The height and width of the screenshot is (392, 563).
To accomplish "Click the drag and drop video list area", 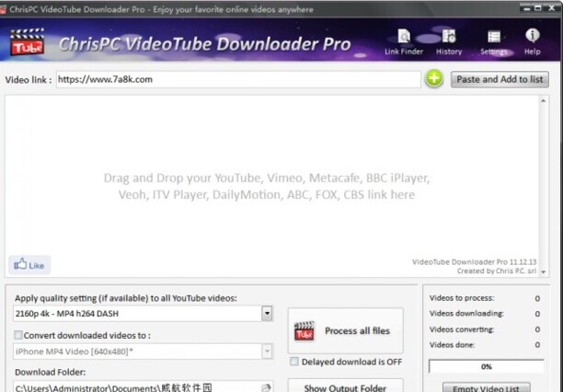I will (271, 186).
